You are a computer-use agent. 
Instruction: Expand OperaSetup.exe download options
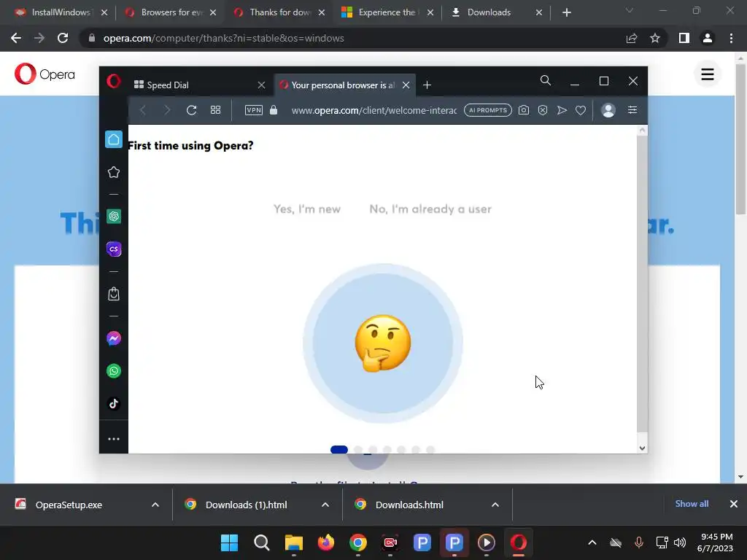pos(155,505)
